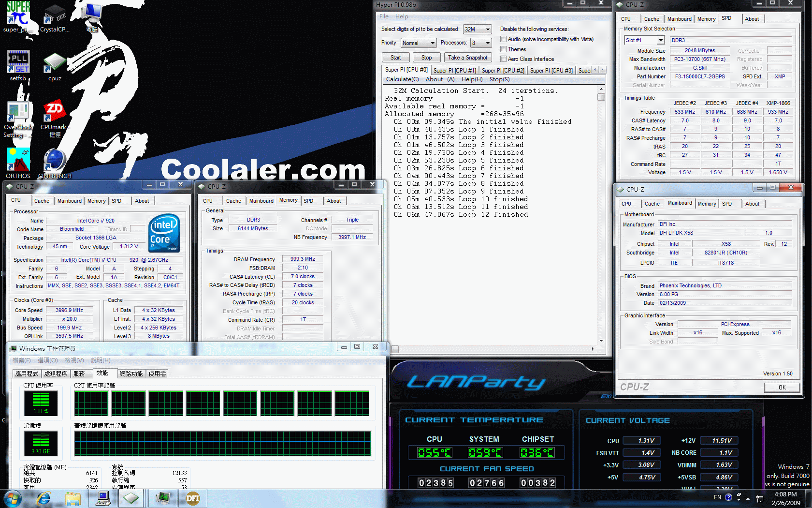The width and height of the screenshot is (812, 508).
Task: Click the Hyper PI Stop button
Action: (x=426, y=58)
